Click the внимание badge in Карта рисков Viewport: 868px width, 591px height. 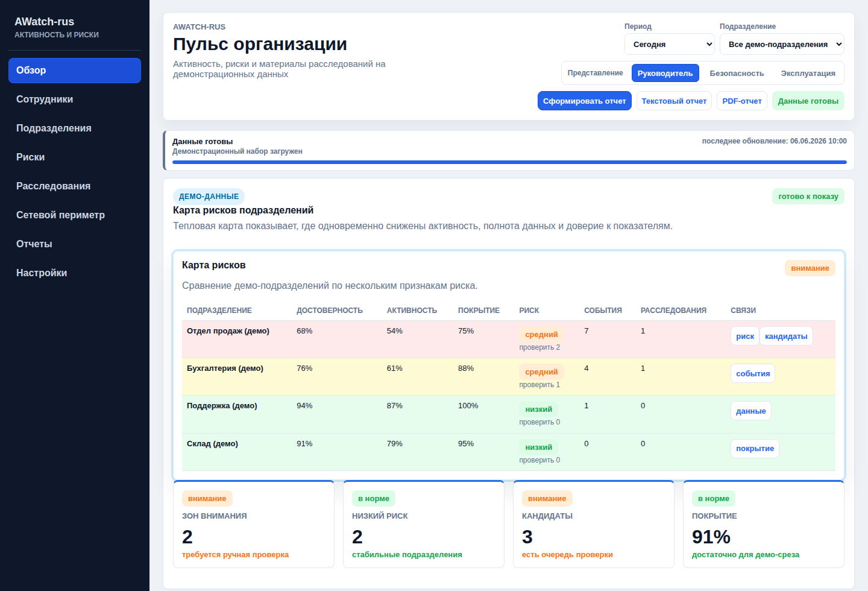810,268
